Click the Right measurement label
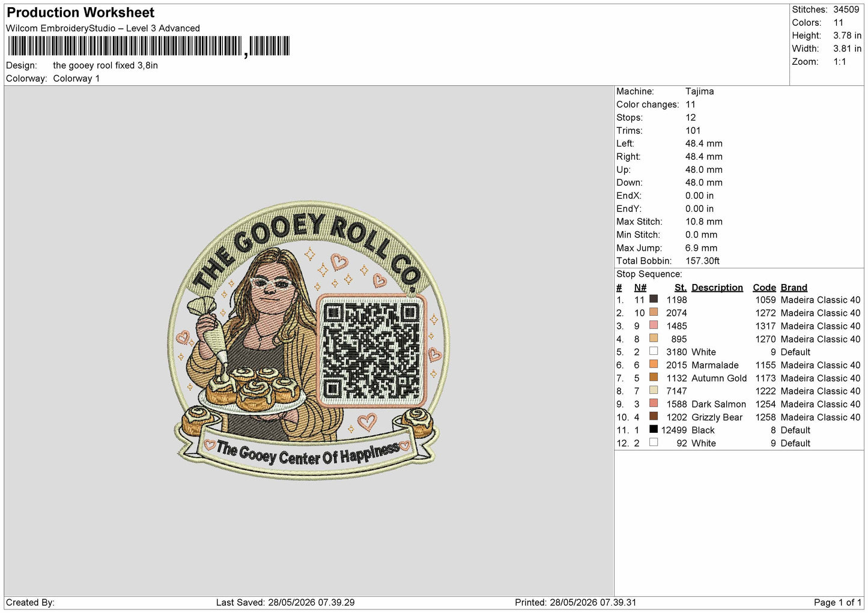This screenshot has height=613, width=868. [628, 157]
